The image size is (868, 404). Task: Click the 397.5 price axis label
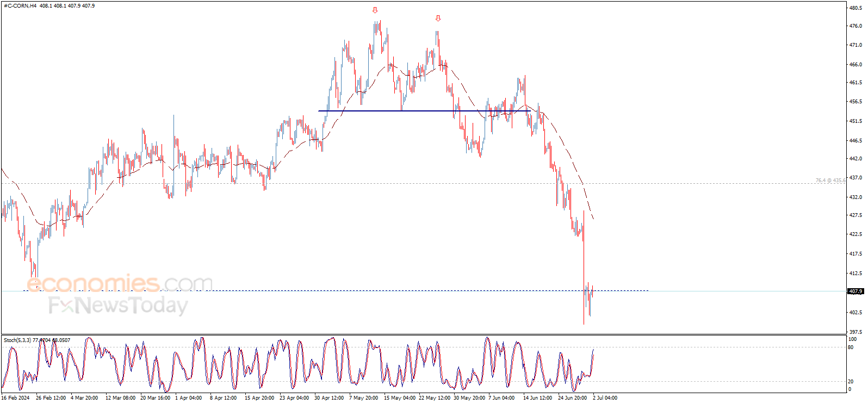point(855,331)
